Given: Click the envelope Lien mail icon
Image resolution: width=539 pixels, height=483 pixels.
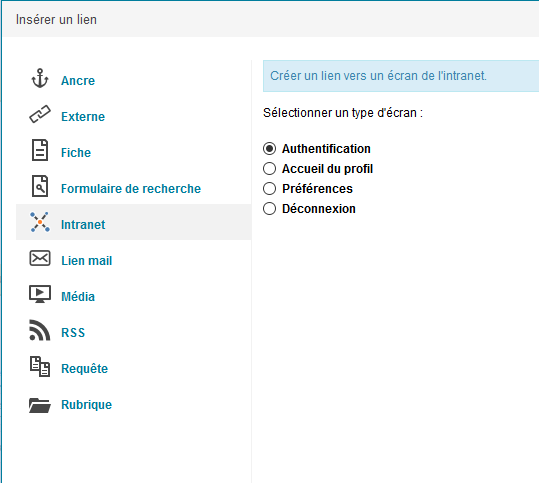Looking at the screenshot, I should [x=40, y=258].
